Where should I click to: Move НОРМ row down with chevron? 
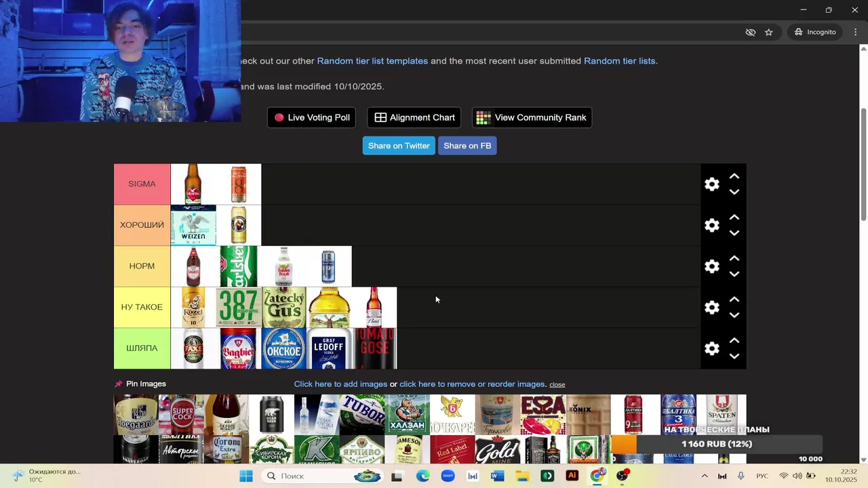pyautogui.click(x=734, y=274)
